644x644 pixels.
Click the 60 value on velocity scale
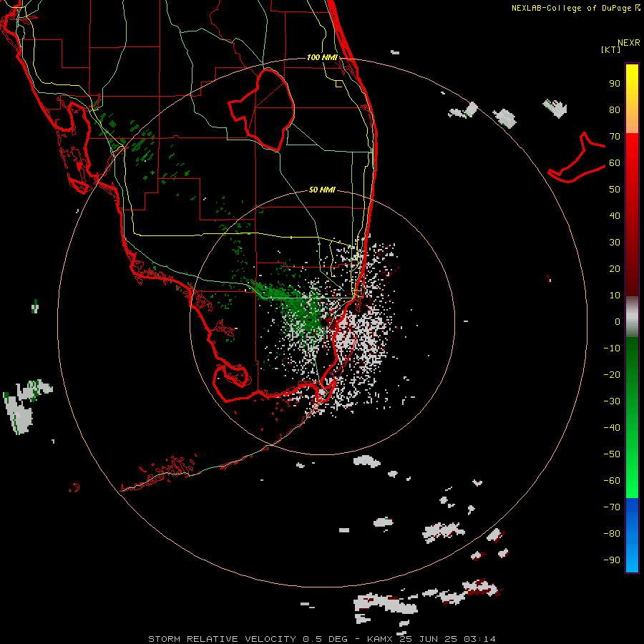point(615,163)
